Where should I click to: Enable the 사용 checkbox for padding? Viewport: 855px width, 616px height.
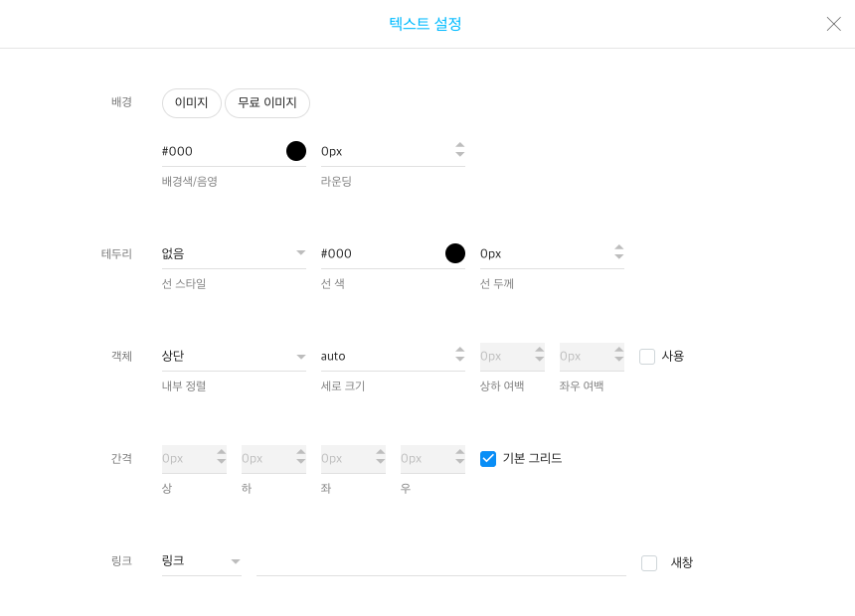coord(647,357)
